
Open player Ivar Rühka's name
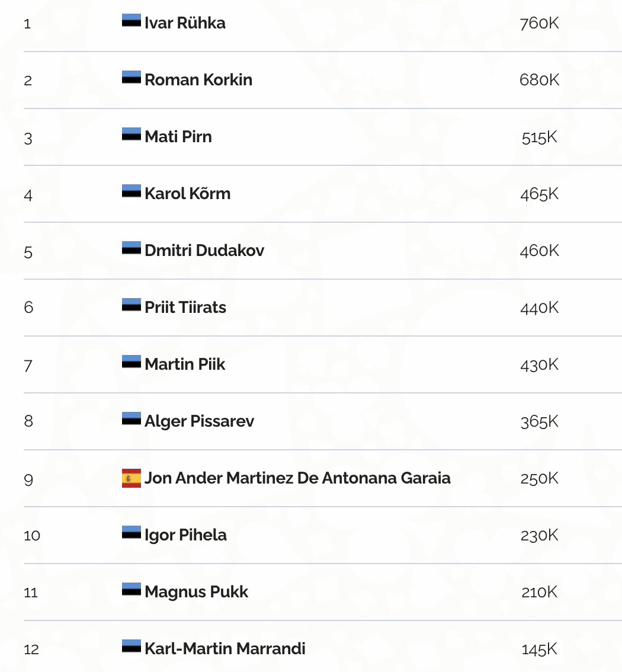[x=185, y=23]
